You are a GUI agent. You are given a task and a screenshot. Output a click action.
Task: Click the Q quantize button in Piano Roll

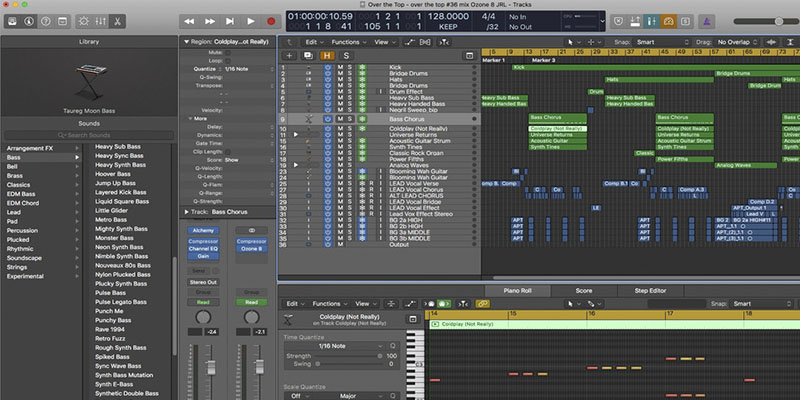click(393, 346)
